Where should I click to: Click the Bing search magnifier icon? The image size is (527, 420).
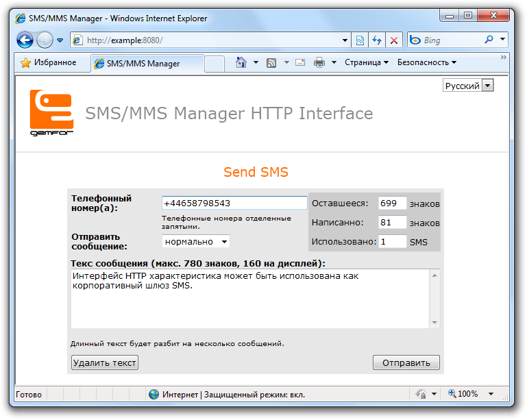[489, 40]
